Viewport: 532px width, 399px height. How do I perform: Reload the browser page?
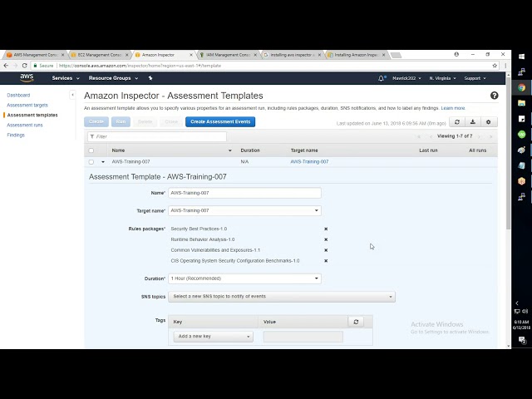pyautogui.click(x=24, y=66)
